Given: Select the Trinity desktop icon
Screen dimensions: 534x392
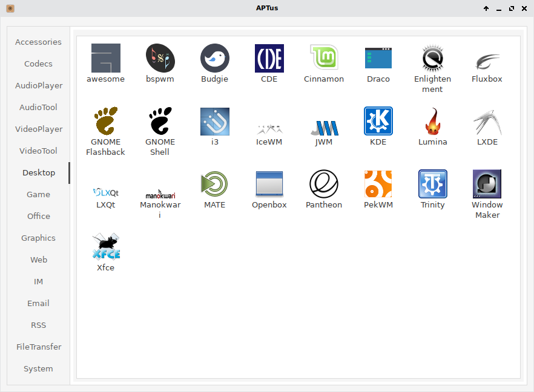Looking at the screenshot, I should tap(432, 184).
